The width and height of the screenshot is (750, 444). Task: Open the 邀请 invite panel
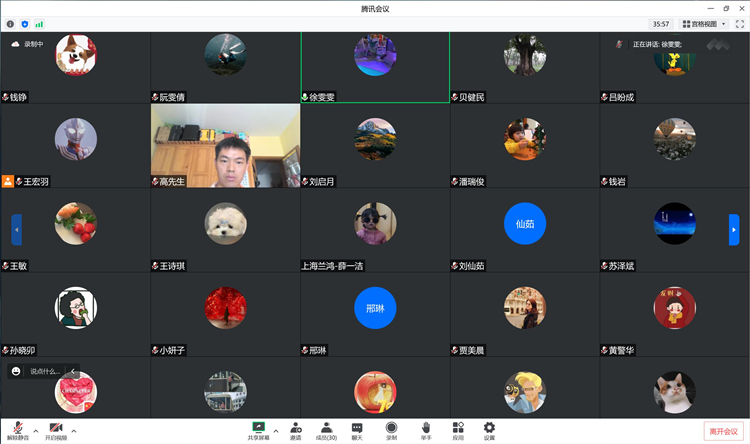296,431
